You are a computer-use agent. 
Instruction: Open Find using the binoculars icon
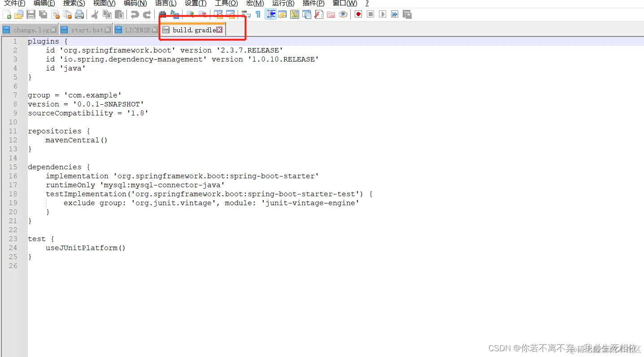tap(162, 14)
